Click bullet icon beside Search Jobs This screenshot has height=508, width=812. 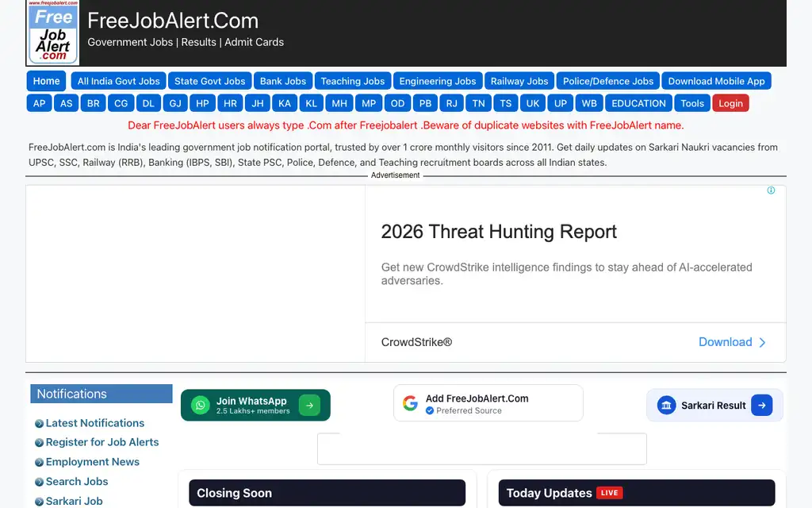click(x=39, y=482)
